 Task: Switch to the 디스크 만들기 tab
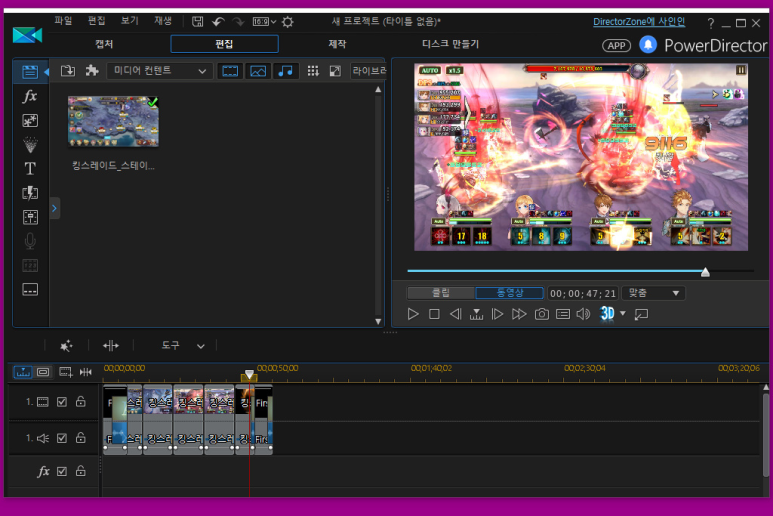tap(450, 44)
